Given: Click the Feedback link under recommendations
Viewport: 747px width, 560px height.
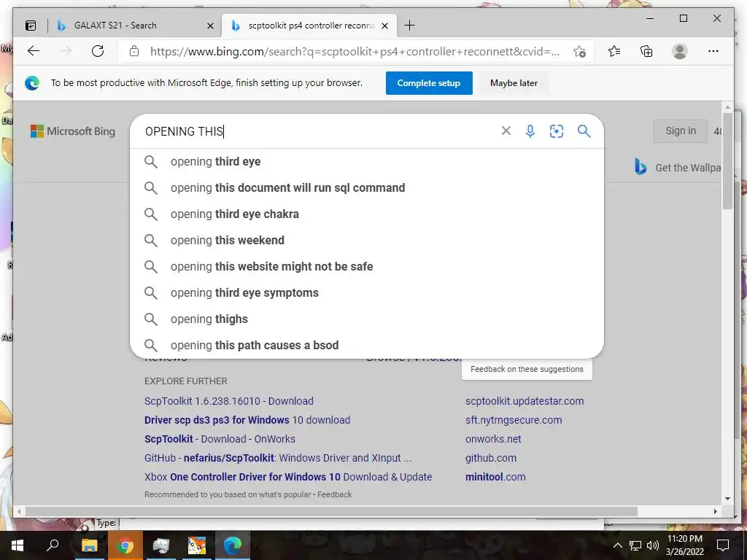Looking at the screenshot, I should [334, 494].
